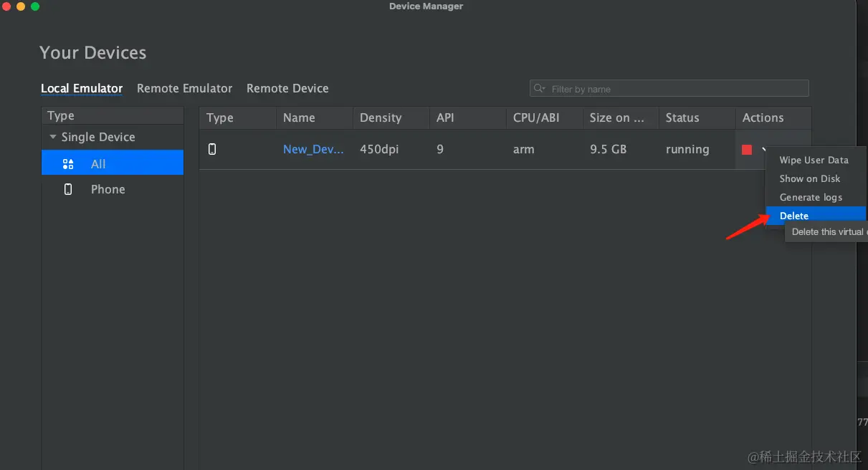
Task: Sort by the CPU/ABI column header
Action: [x=545, y=117]
